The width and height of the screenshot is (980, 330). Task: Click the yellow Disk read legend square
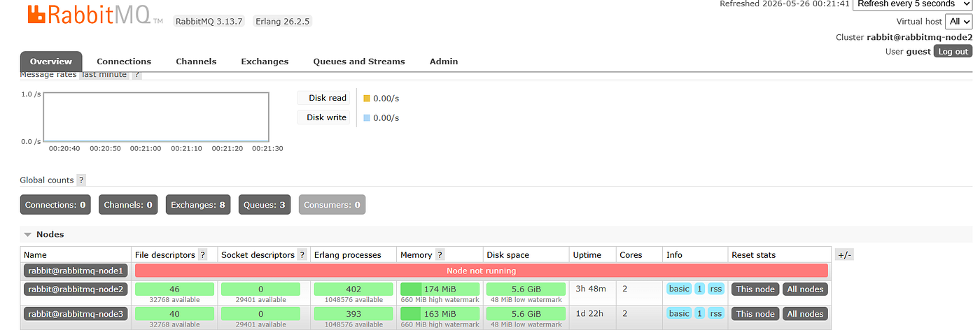coord(366,99)
